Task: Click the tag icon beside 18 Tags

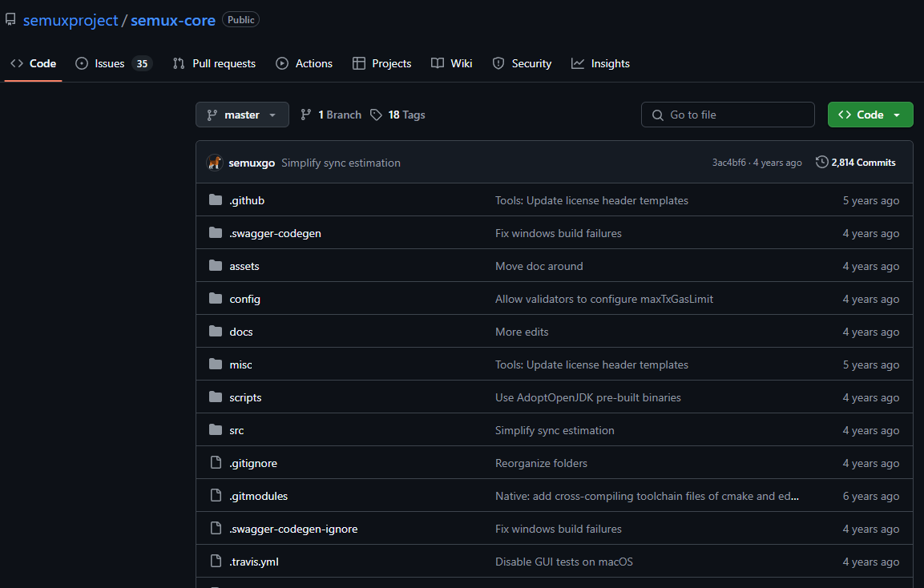Action: click(376, 115)
